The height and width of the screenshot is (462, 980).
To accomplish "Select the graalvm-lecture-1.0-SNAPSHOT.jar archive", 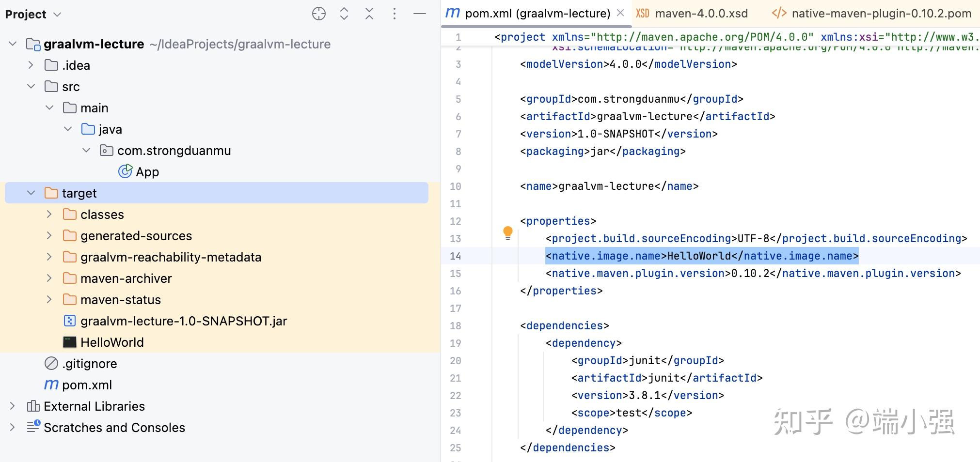I will point(184,321).
